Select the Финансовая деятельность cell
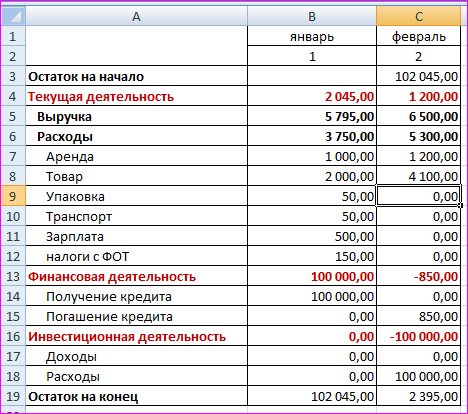This screenshot has width=468, height=414. pos(136,276)
